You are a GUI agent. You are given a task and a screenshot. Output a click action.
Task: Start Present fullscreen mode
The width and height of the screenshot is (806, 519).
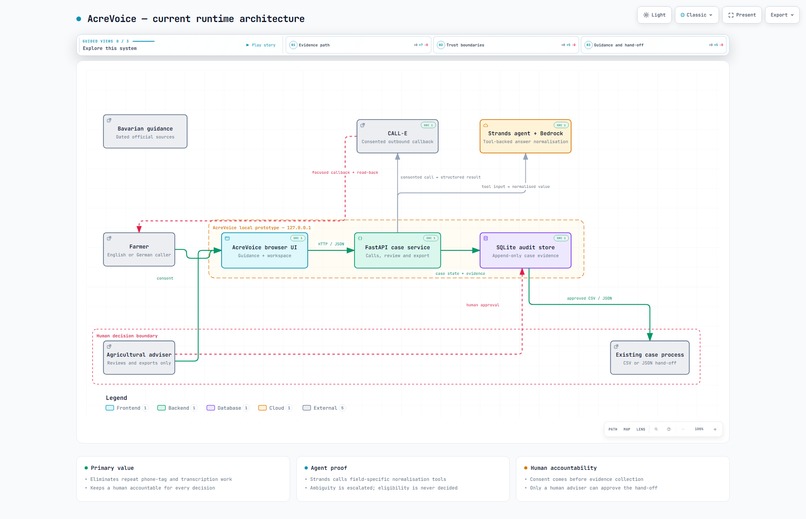742,15
